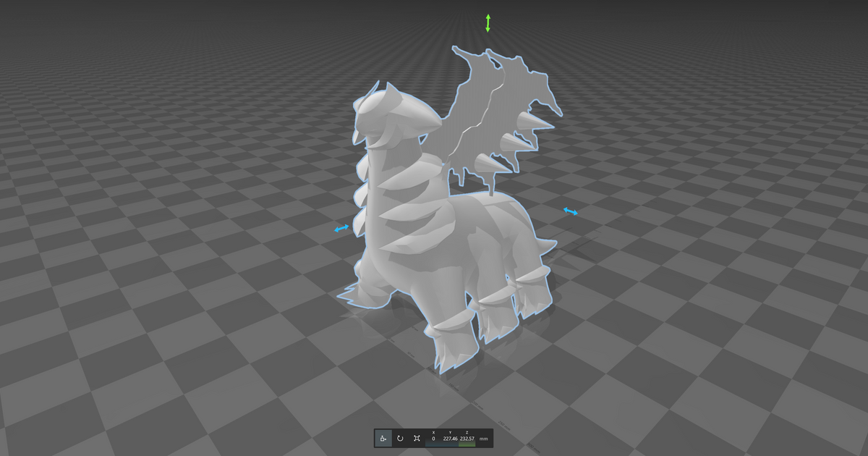This screenshot has width=868, height=456.
Task: Click the mm unit label
Action: (483, 439)
